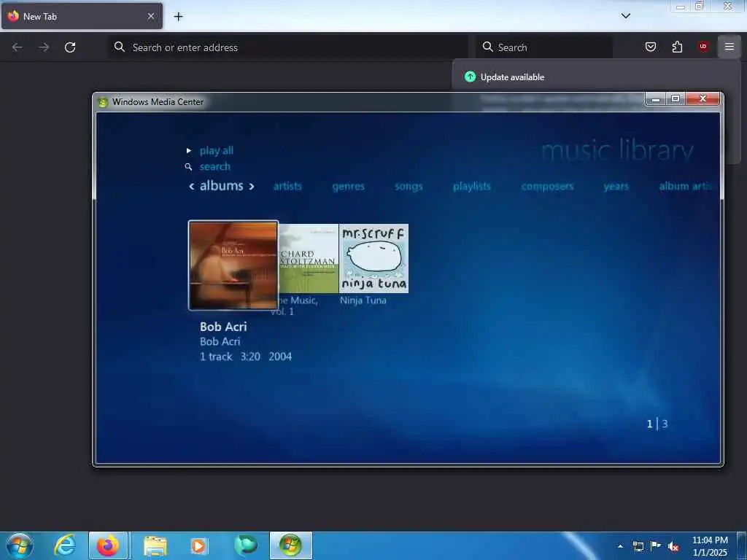The width and height of the screenshot is (747, 560).
Task: Switch to artists view
Action: point(287,186)
